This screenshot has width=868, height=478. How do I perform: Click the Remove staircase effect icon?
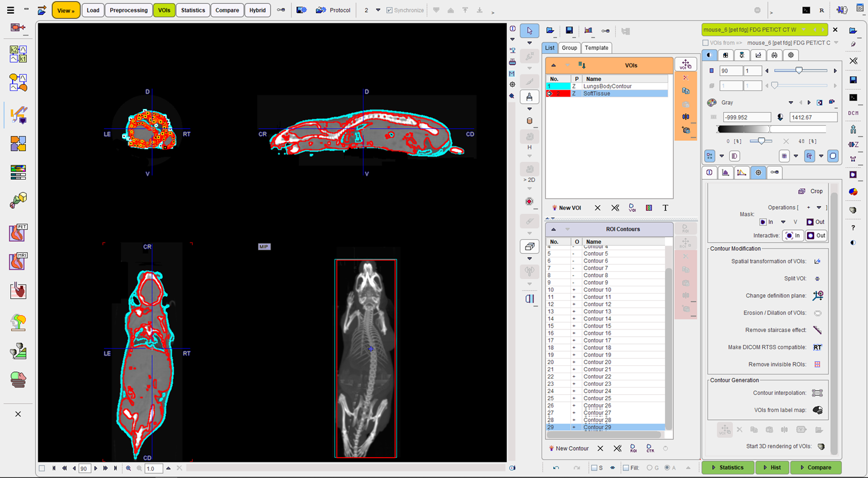tap(817, 330)
